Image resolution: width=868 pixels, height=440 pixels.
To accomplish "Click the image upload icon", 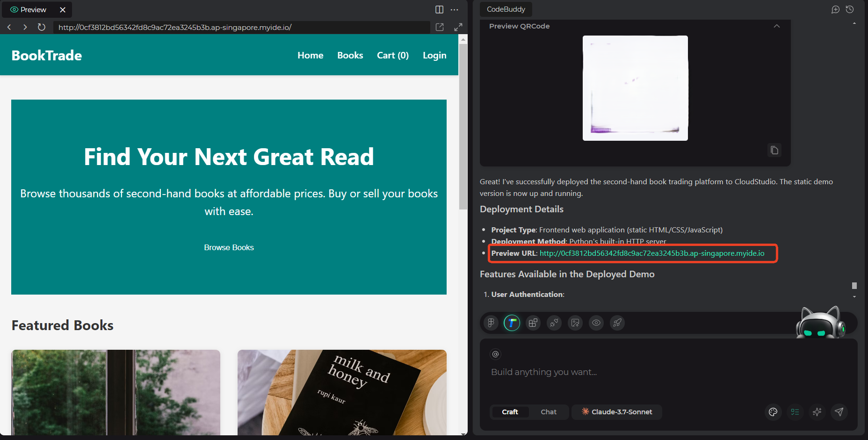I will (x=575, y=323).
